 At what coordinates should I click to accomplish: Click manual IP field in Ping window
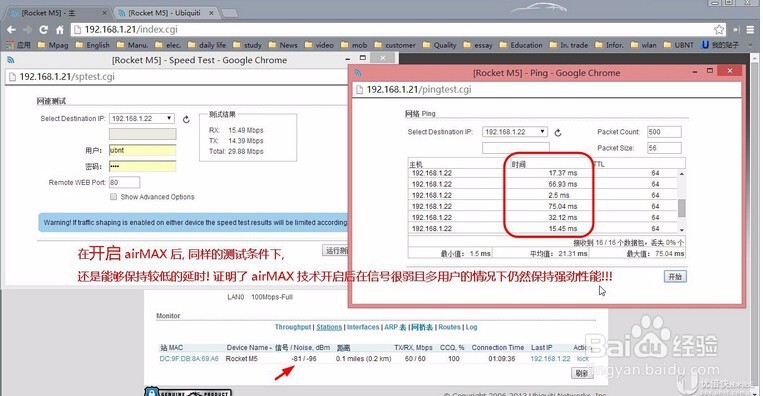click(516, 148)
